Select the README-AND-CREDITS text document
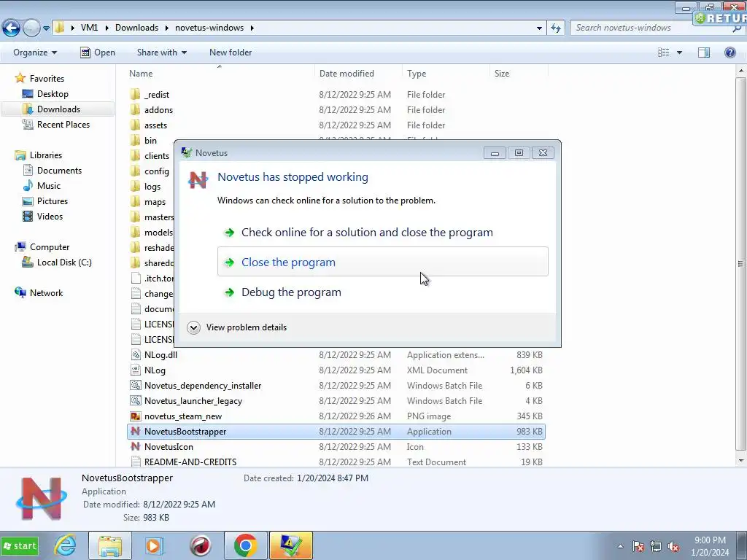747x560 pixels. pyautogui.click(x=190, y=462)
